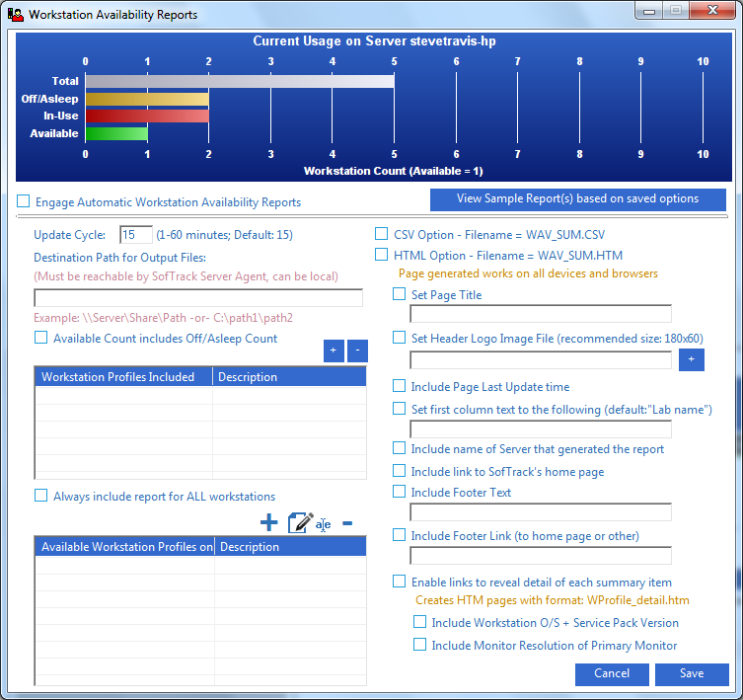743x700 pixels.
Task: Enable Include Page Last Update time
Action: (x=399, y=386)
